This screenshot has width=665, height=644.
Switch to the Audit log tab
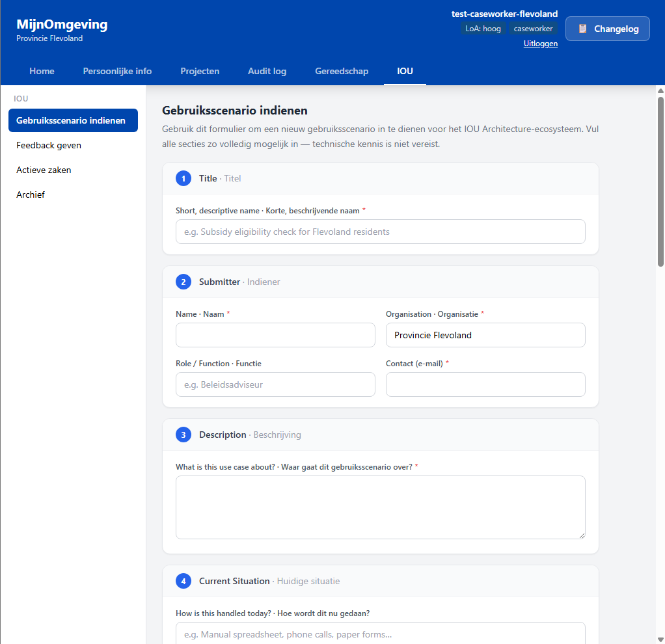[x=267, y=72]
